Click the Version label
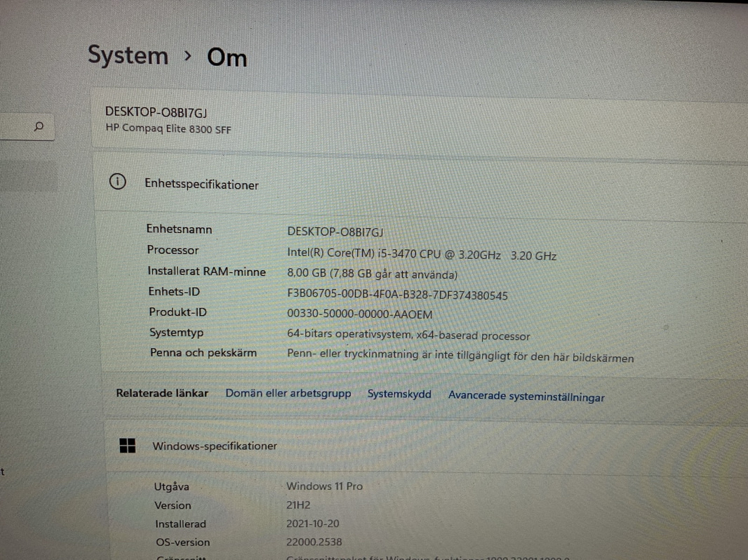Screen dimensions: 748x560 [173, 505]
